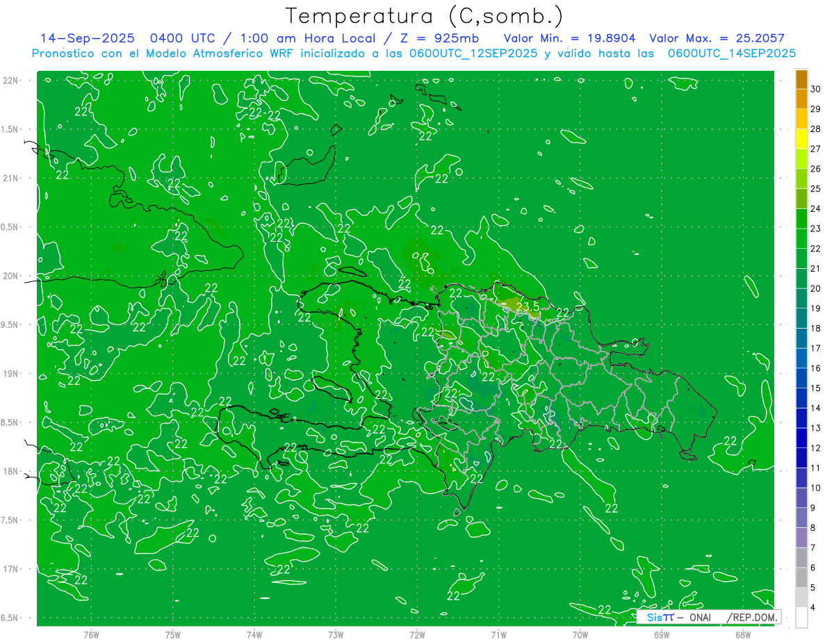This screenshot has height=644, width=834.
Task: Click the Temperatura (C,somb.) title
Action: click(x=424, y=16)
